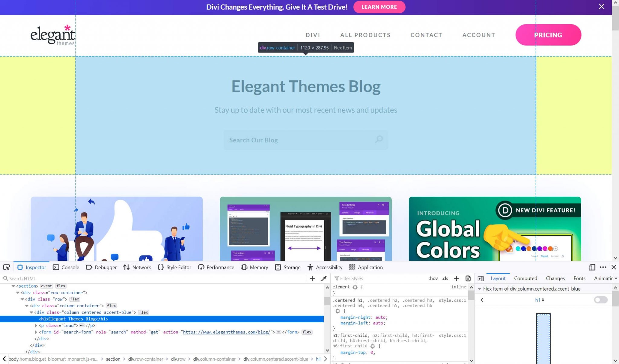Add a new CSS rule with the plus icon
Screen dimensions: 619x364
(x=456, y=279)
